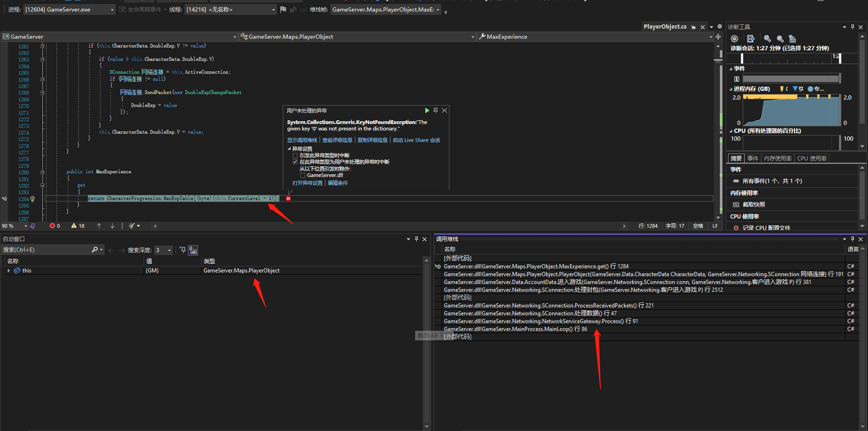Switch to the CPU 使用率 tab
868x431 pixels.
click(x=811, y=158)
